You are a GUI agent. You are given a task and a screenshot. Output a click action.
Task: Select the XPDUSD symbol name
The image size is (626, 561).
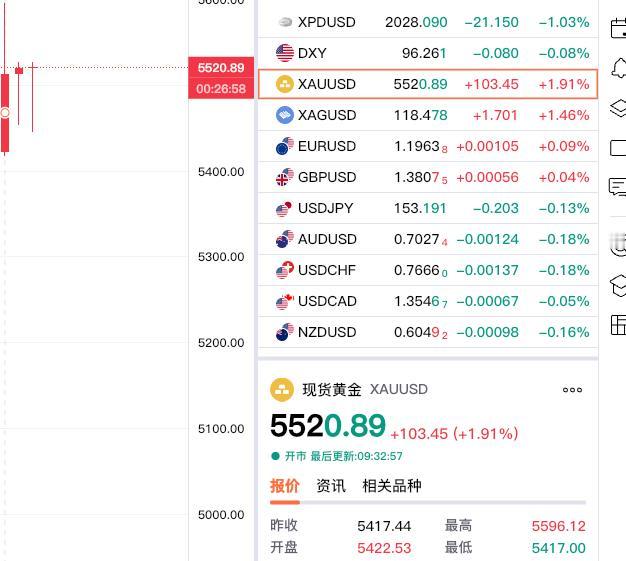(327, 22)
